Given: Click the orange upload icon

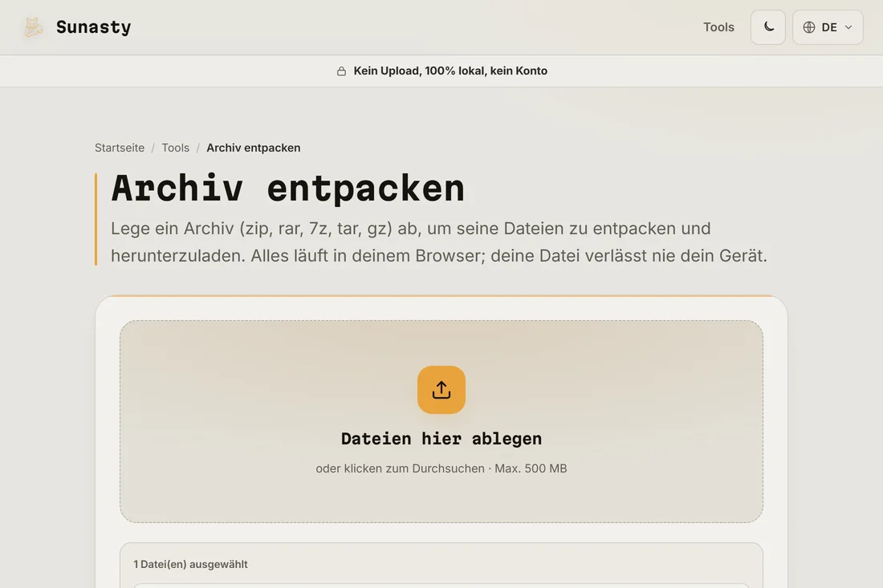Looking at the screenshot, I should 441,390.
